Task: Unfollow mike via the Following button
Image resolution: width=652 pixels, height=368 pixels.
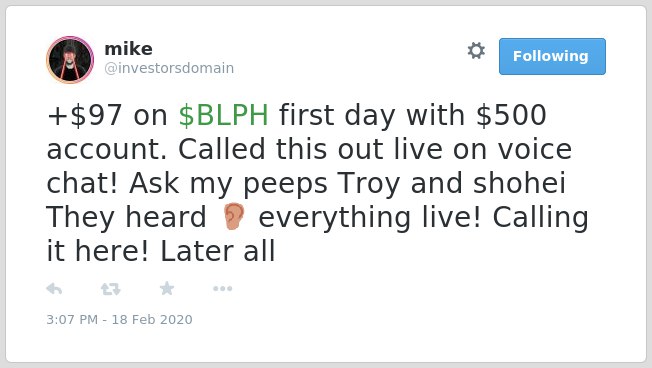Action: point(552,57)
